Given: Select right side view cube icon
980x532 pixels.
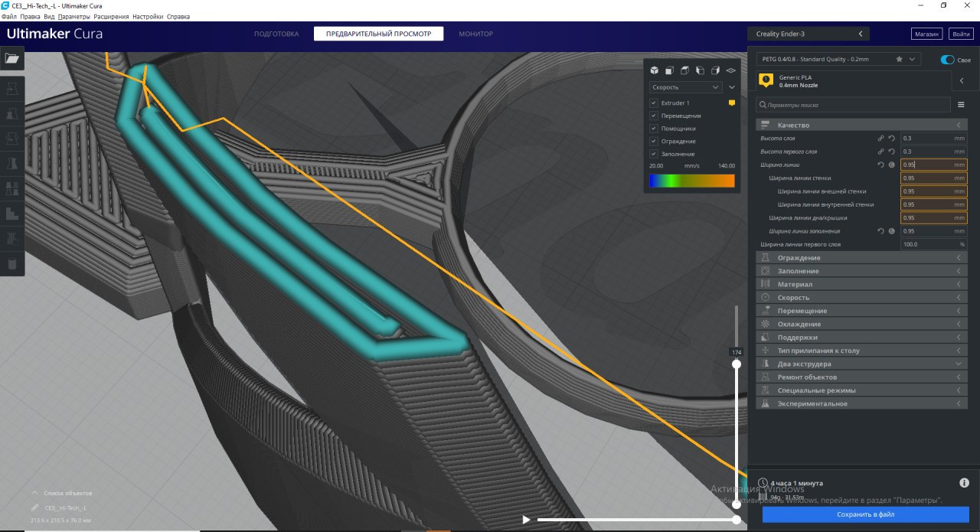Looking at the screenshot, I should click(715, 70).
